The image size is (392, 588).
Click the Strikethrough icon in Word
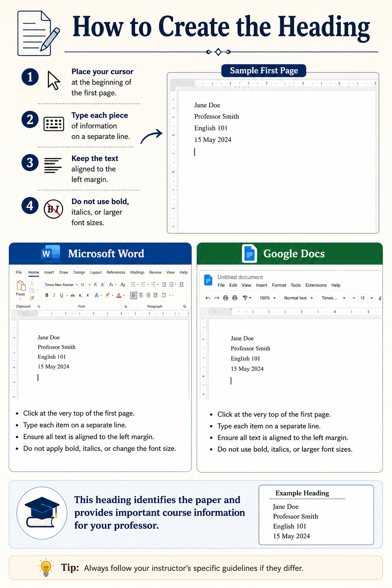coord(73,295)
